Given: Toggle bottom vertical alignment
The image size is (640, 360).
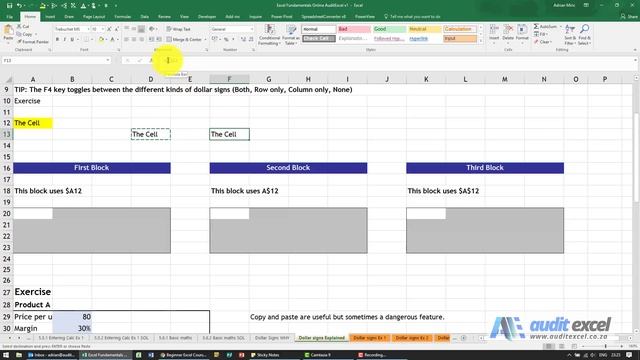Looking at the screenshot, I should pos(141,29).
